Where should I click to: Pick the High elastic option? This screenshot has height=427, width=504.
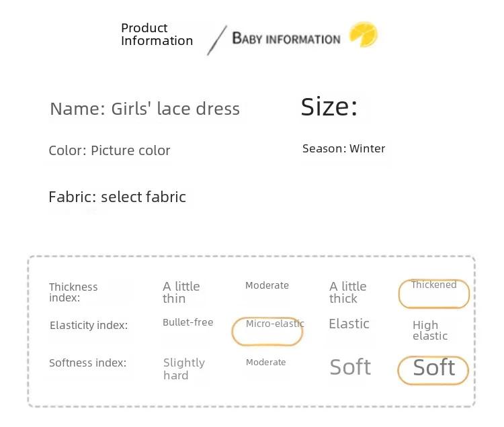click(x=430, y=330)
